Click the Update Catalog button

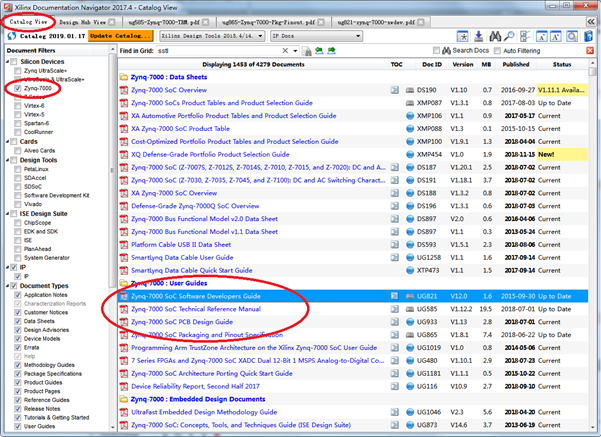121,35
